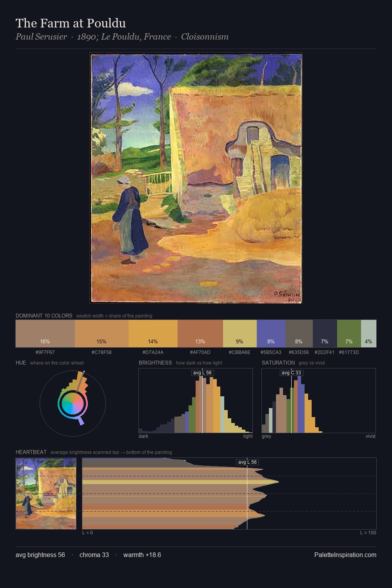The height and width of the screenshot is (588, 392).
Task: Pick the 7% olive green swatch #61773D
Action: [x=349, y=334]
